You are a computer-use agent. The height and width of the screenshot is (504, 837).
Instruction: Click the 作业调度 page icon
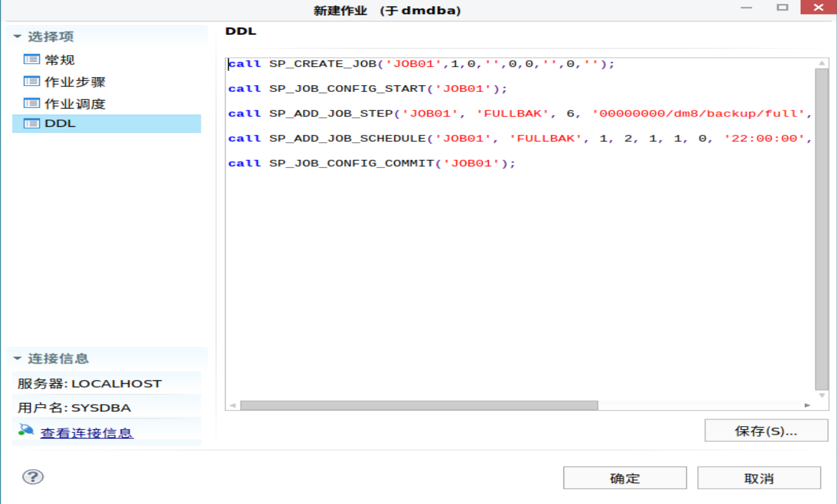(x=31, y=104)
